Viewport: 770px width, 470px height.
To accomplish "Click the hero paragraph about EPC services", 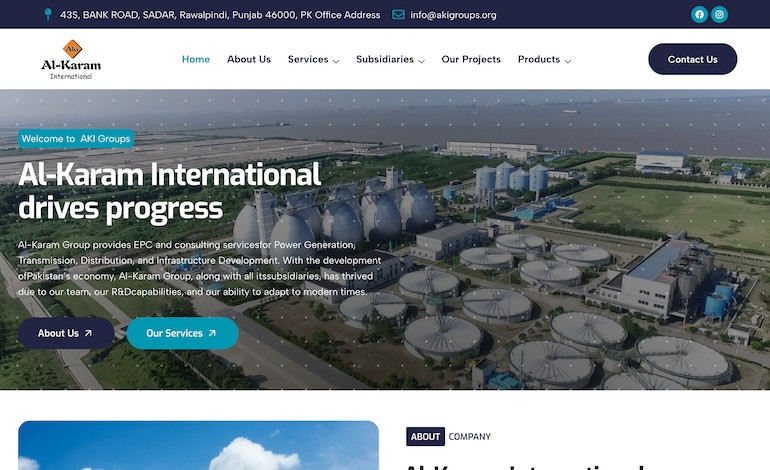I will [200, 268].
